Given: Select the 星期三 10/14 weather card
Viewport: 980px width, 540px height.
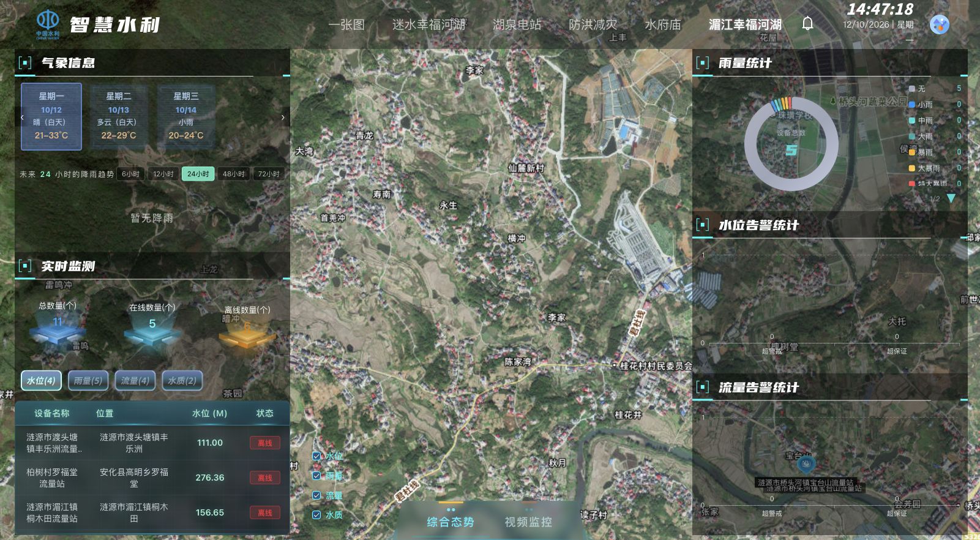Looking at the screenshot, I should 186,116.
